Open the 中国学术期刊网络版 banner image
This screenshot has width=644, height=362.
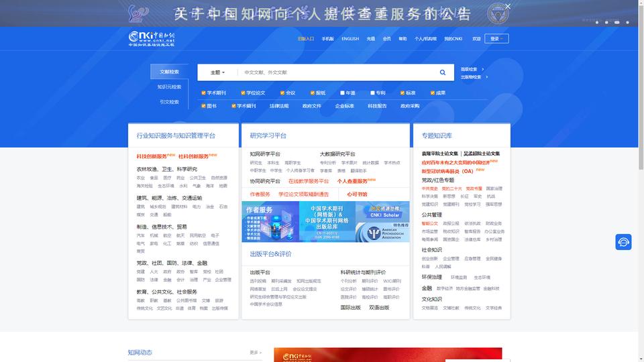tap(327, 222)
